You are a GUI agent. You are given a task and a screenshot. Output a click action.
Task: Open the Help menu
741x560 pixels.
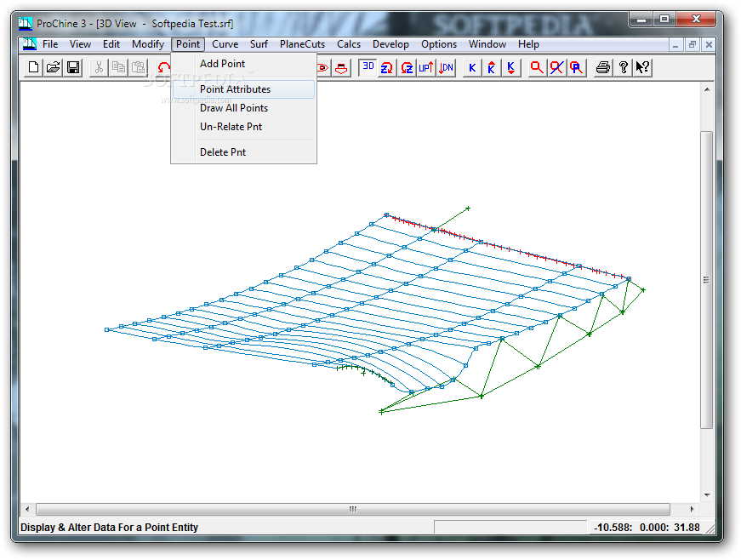point(528,44)
